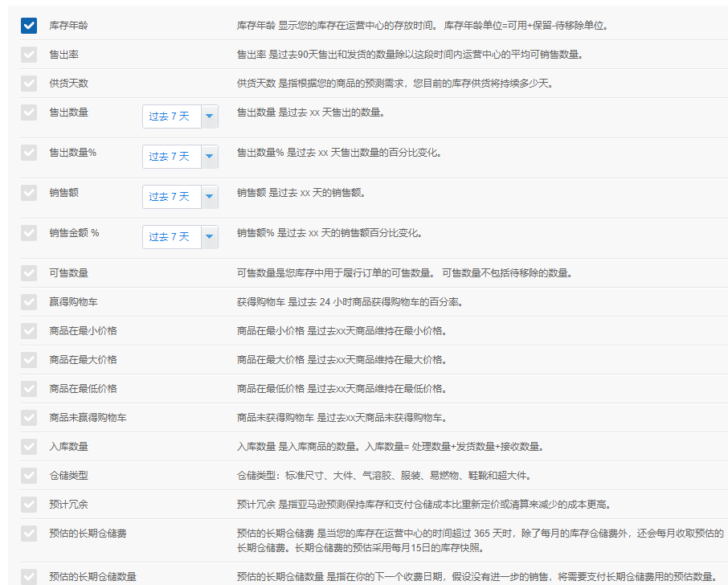
Task: Toggle the 预计冗余 checkbox
Action: tap(29, 504)
